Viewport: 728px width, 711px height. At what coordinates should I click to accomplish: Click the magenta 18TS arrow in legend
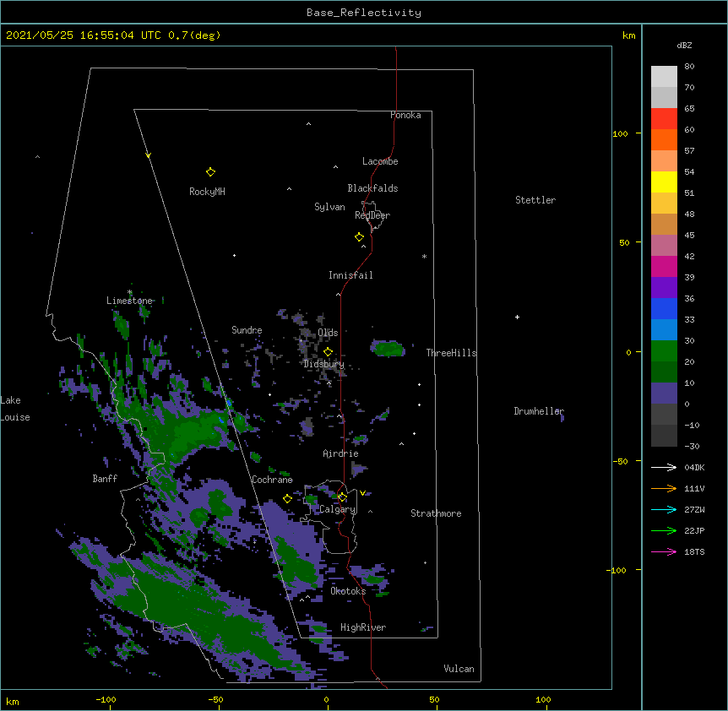664,551
